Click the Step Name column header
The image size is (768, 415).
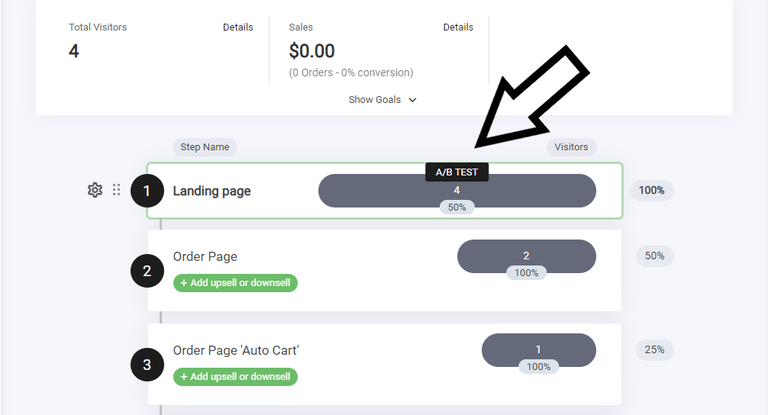pyautogui.click(x=204, y=147)
